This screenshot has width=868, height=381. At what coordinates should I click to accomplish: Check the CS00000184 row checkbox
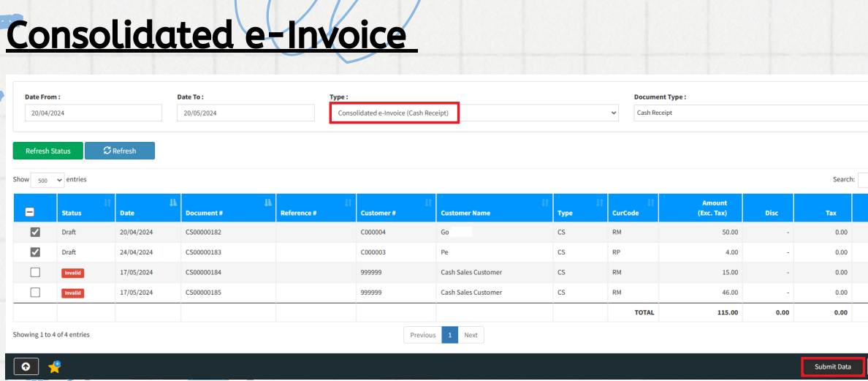click(x=35, y=272)
